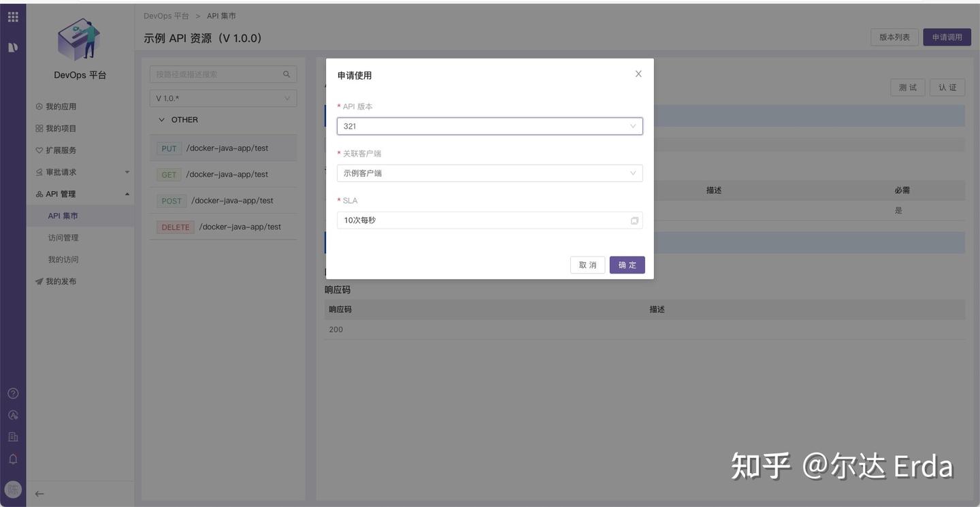Screen dimensions: 980x507
Task: Click the 审批请求 stamp icon
Action: tap(39, 172)
